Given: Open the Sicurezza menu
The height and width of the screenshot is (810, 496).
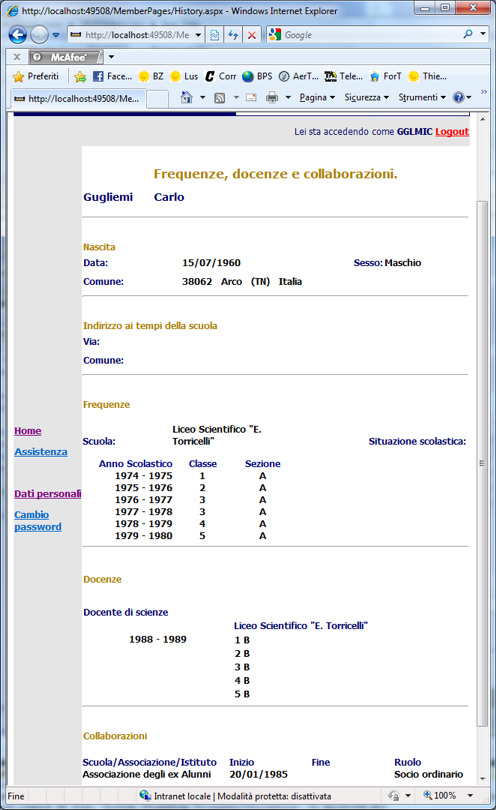Looking at the screenshot, I should click(367, 97).
